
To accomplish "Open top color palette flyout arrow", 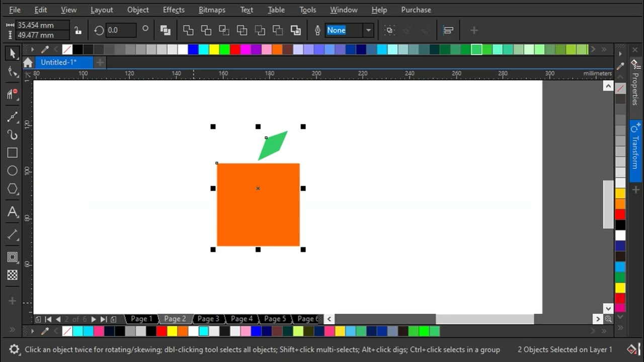I will (32, 49).
